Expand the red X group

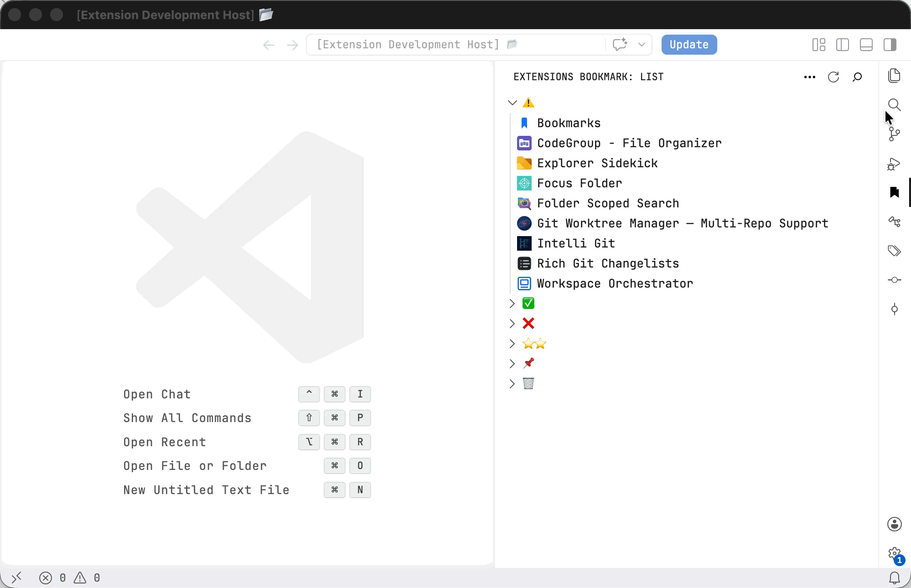coord(512,324)
